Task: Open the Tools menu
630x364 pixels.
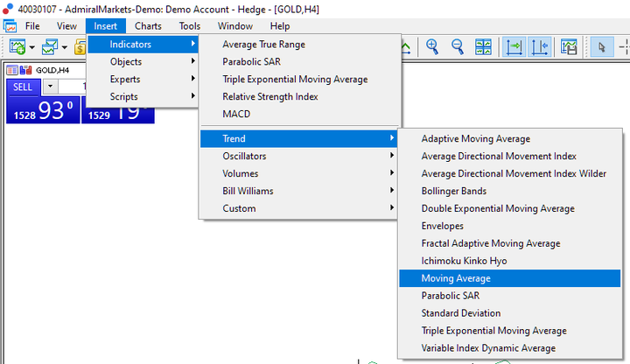Action: pos(190,26)
